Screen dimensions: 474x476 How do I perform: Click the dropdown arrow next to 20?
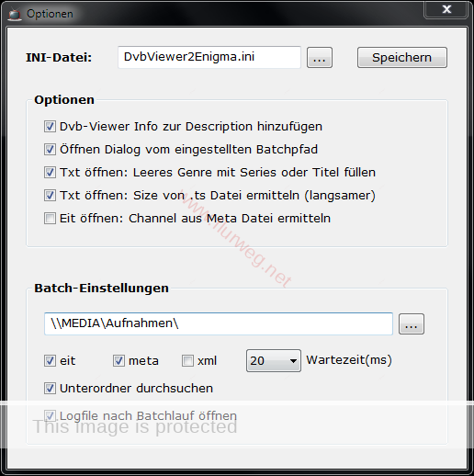click(293, 361)
